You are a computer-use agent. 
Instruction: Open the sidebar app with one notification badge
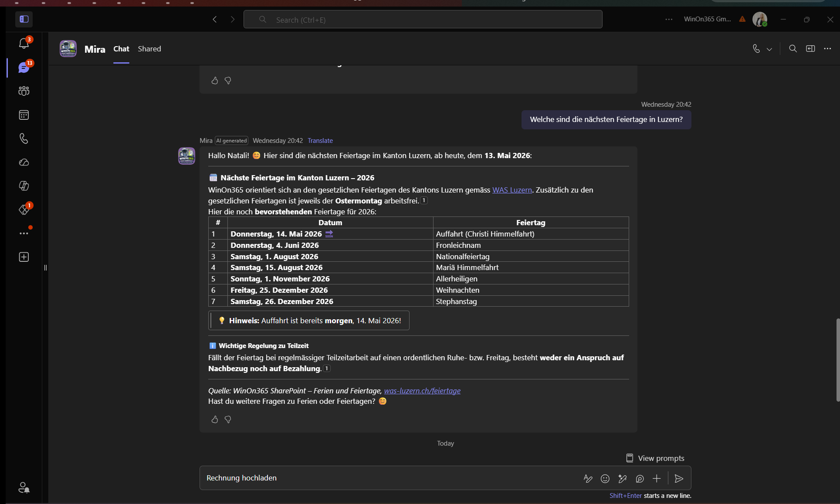tap(24, 210)
